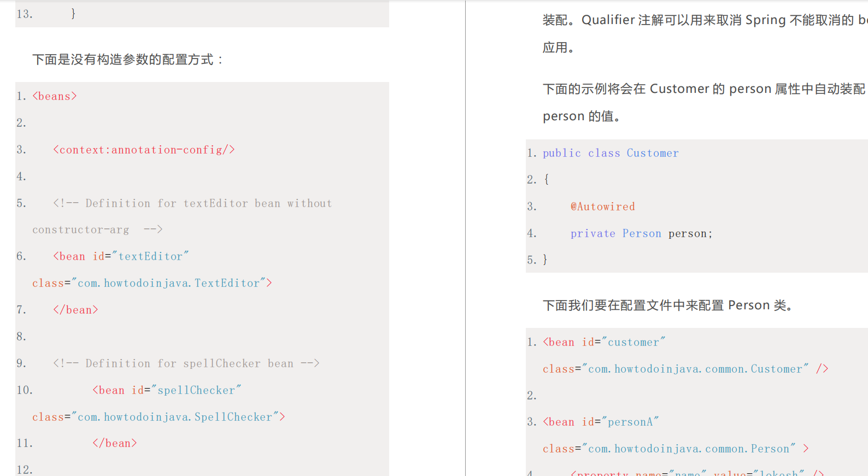Screen dimensions: 868x476
Task: Click 'class="com.howtodoinjava.SpellChecker">' line
Action: (x=159, y=417)
